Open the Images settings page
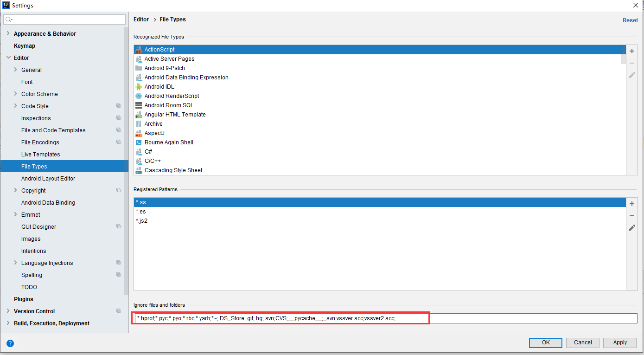The image size is (644, 355). click(31, 239)
